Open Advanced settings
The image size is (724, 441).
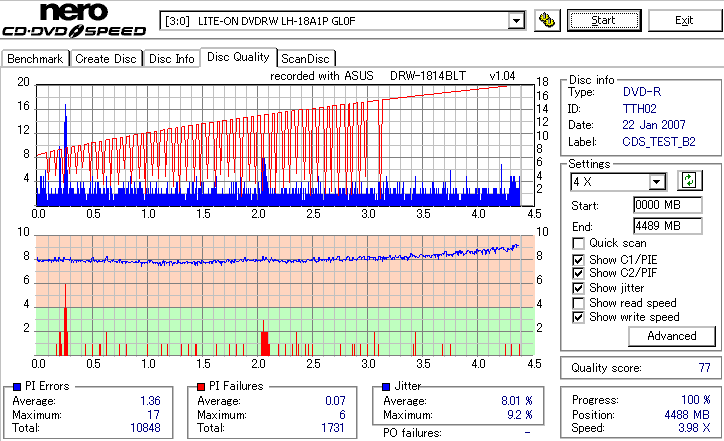[x=672, y=336]
